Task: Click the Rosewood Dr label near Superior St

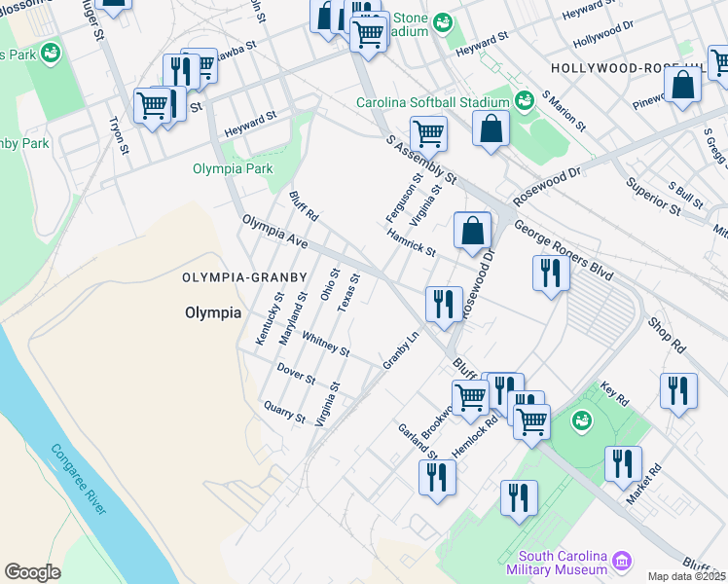Action: (x=547, y=187)
